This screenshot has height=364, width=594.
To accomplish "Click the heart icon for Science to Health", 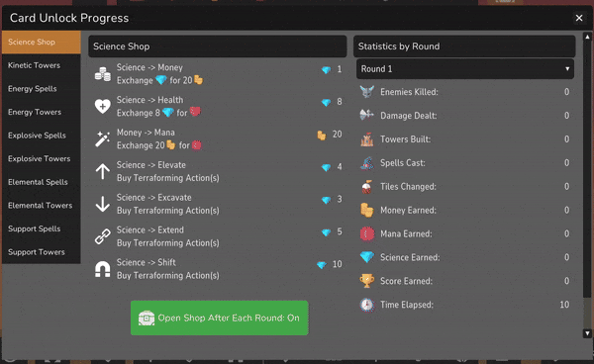I will (x=103, y=106).
